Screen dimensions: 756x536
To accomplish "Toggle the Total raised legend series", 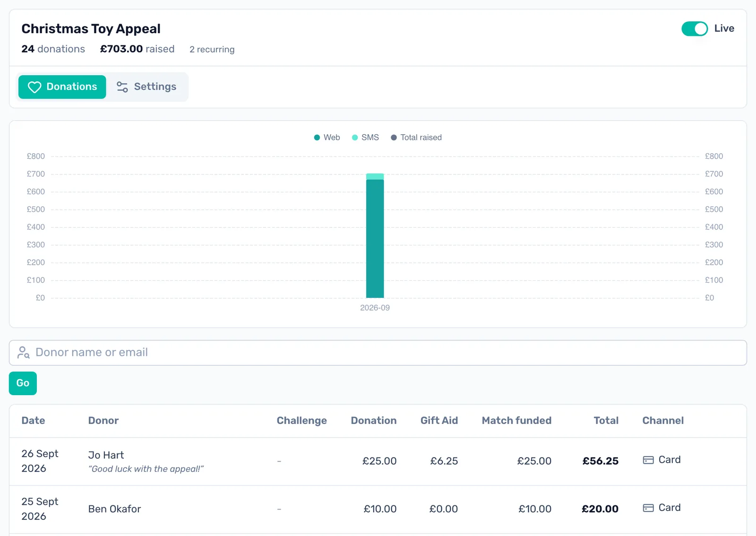I will pyautogui.click(x=416, y=138).
